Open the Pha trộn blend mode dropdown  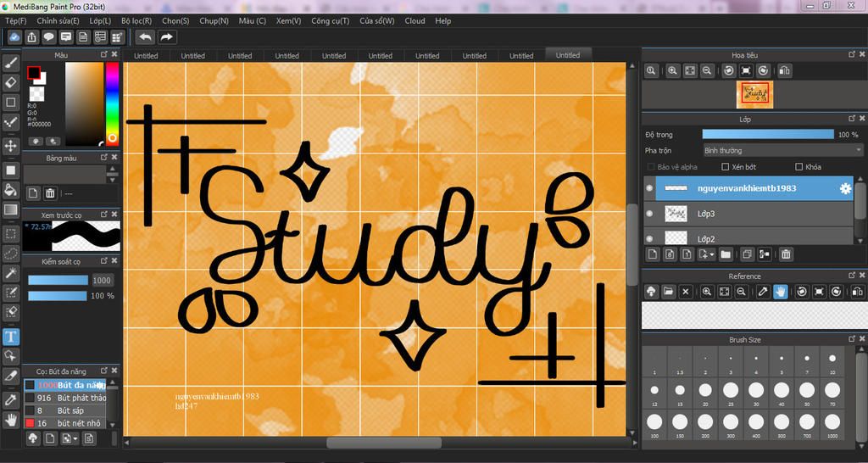coord(782,150)
